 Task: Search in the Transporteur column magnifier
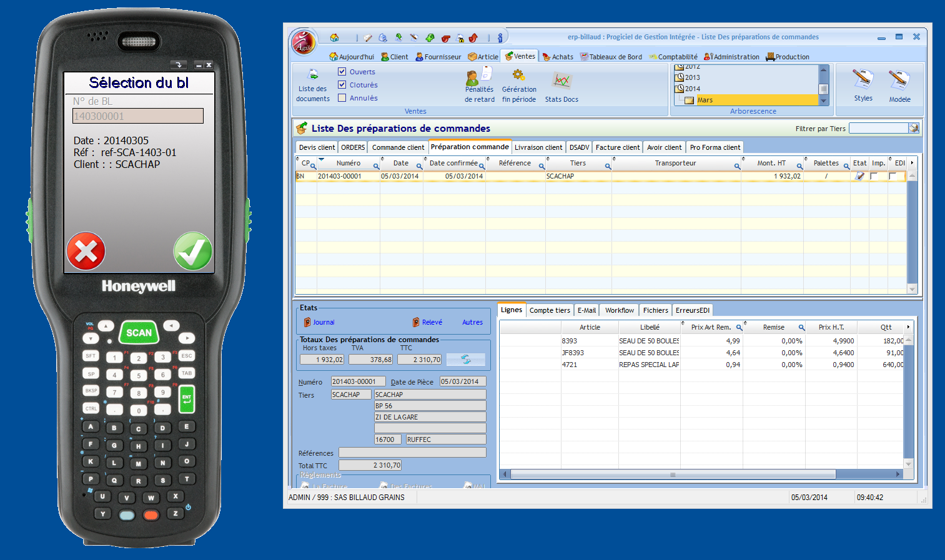tap(737, 166)
